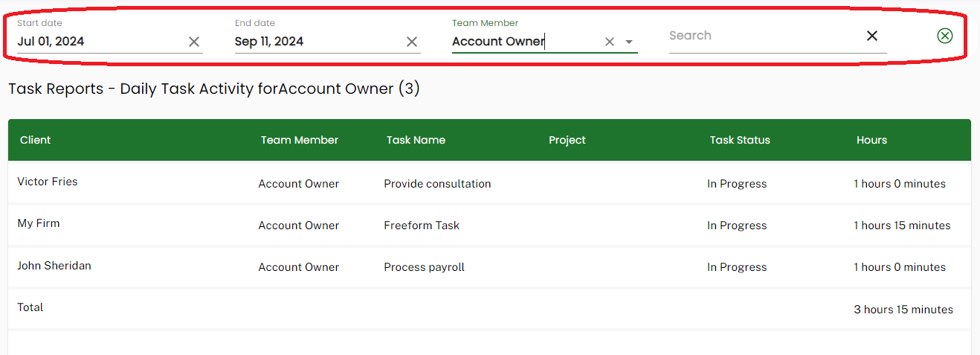This screenshot has height=355, width=980.
Task: Open the Team Member dropdown arrow
Action: pos(629,42)
